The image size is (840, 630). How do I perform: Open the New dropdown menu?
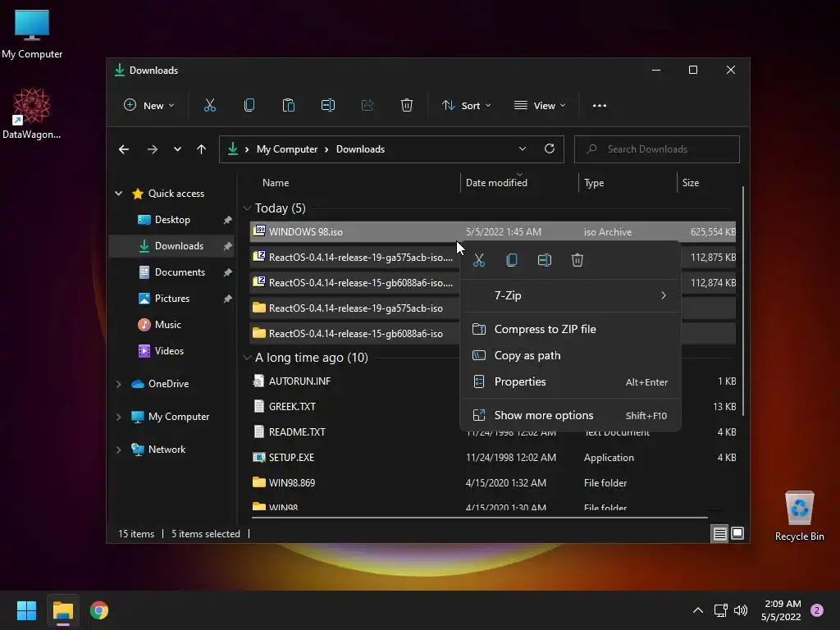(149, 106)
